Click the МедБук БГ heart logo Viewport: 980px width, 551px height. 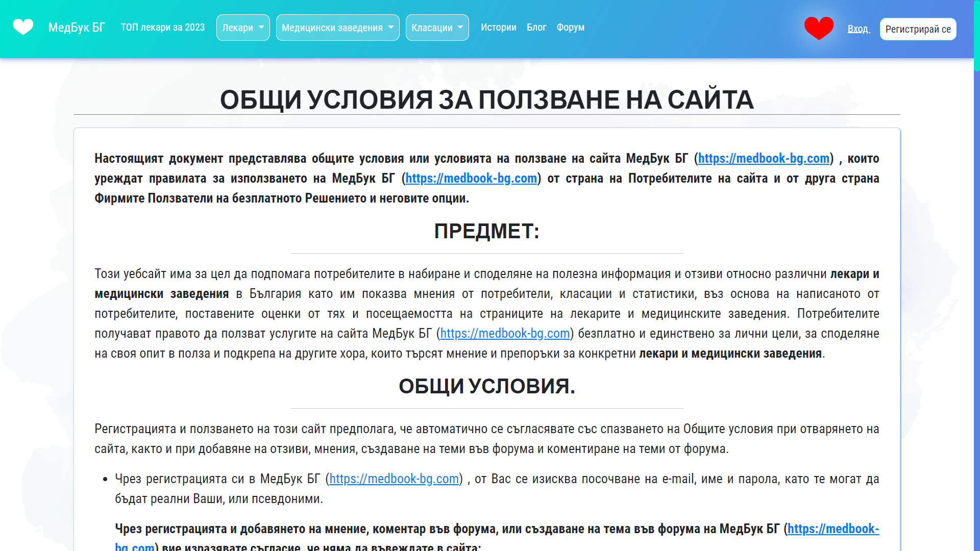(x=23, y=27)
